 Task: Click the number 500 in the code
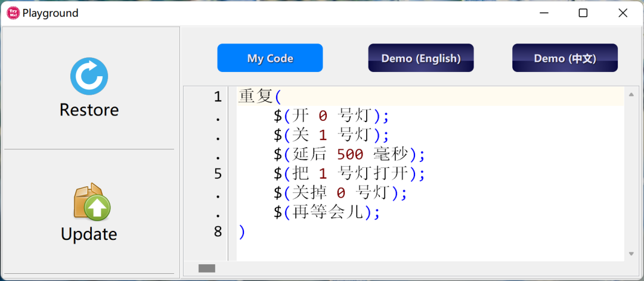(350, 155)
